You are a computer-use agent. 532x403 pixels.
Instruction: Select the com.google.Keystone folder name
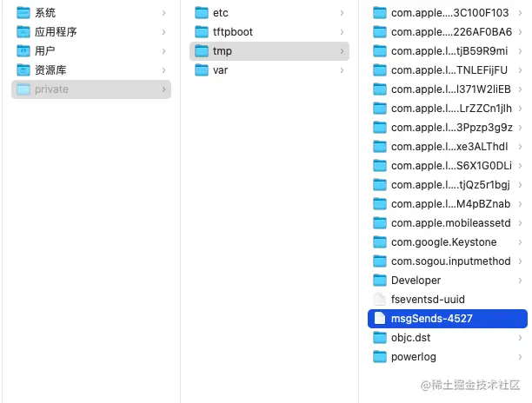click(x=444, y=242)
